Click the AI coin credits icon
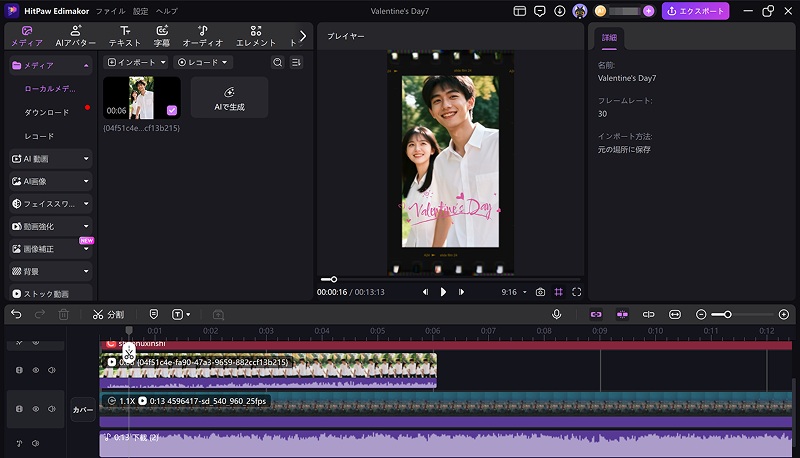800x458 pixels. (x=600, y=11)
